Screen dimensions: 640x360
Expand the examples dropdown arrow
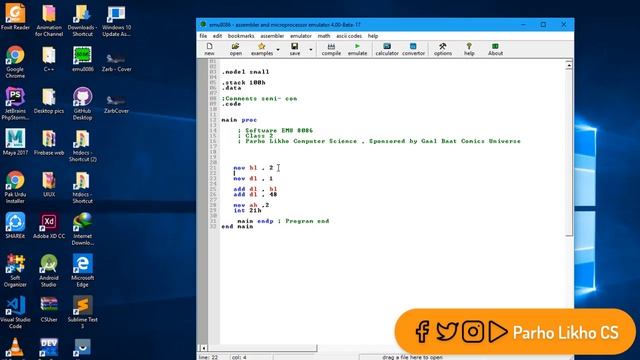click(x=278, y=50)
